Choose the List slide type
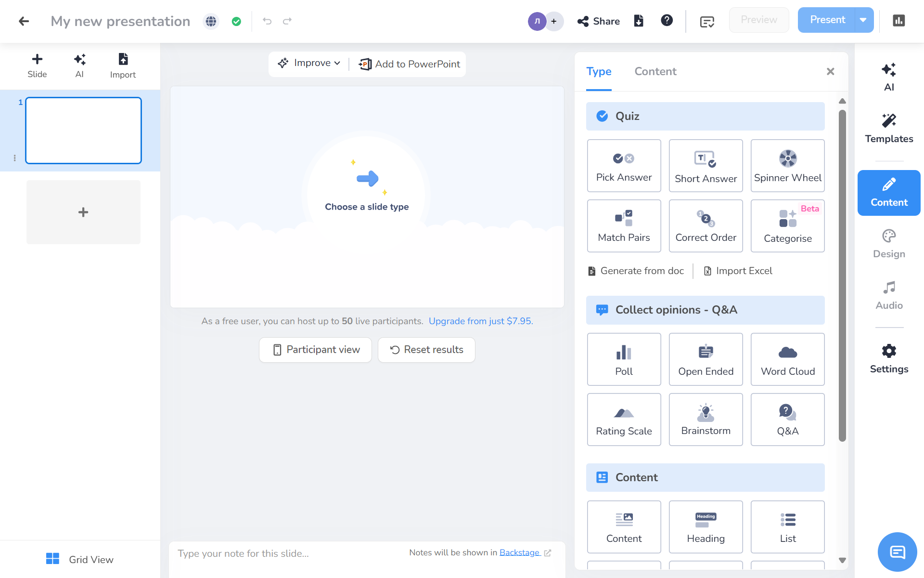This screenshot has width=924, height=578. (787, 527)
